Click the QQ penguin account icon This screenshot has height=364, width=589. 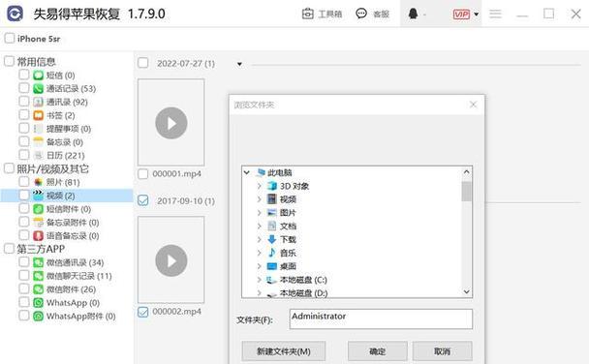tap(413, 14)
